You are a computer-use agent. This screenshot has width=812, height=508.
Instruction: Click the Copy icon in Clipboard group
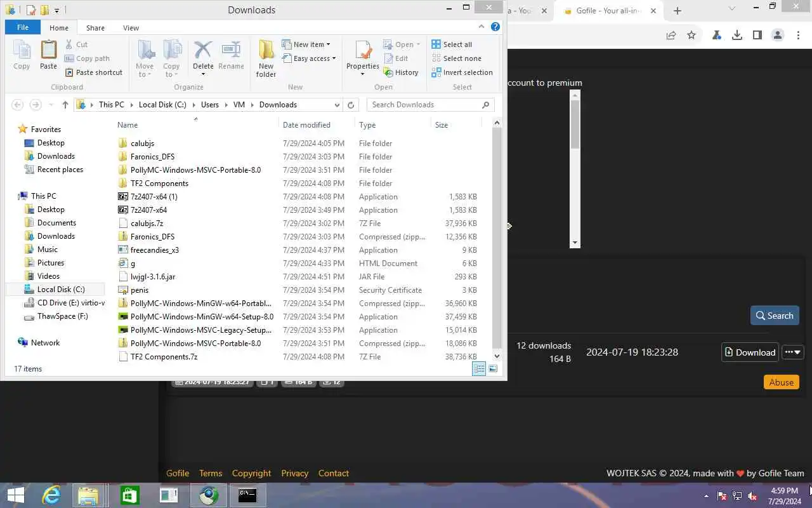pos(22,55)
